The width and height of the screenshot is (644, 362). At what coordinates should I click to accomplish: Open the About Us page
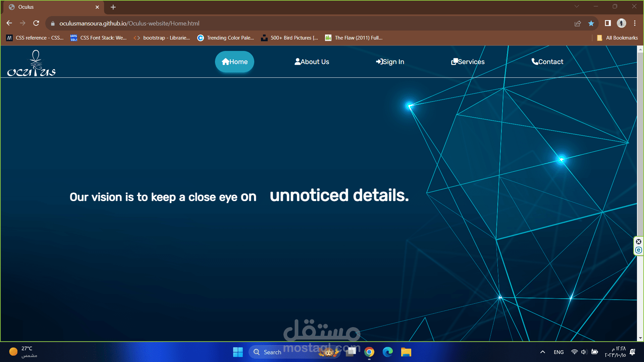[312, 62]
